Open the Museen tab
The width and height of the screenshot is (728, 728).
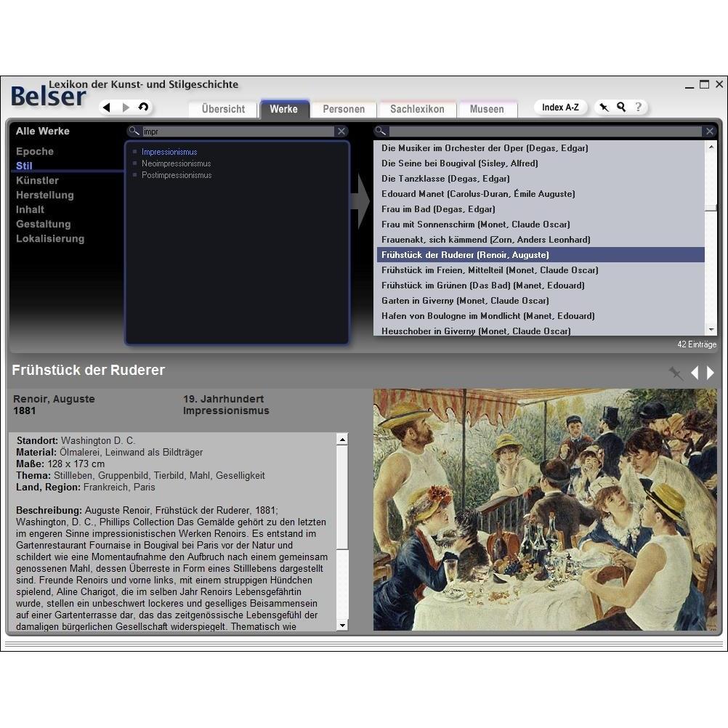tap(487, 109)
